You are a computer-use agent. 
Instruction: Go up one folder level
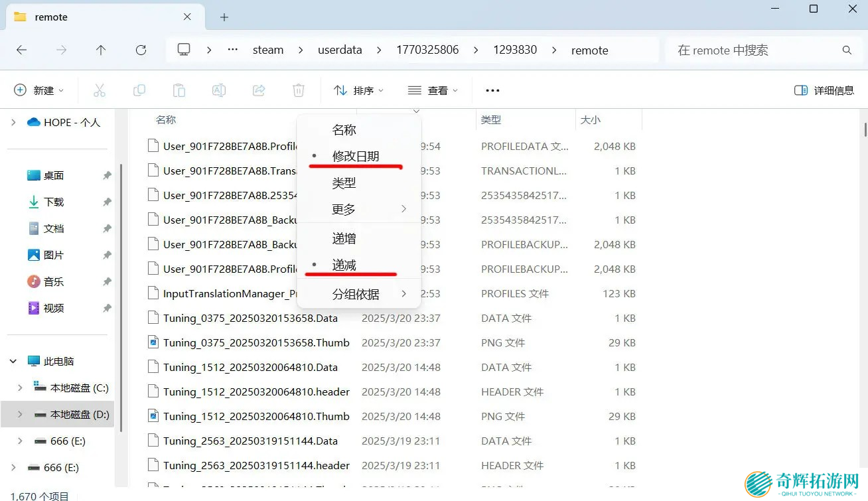click(x=101, y=50)
